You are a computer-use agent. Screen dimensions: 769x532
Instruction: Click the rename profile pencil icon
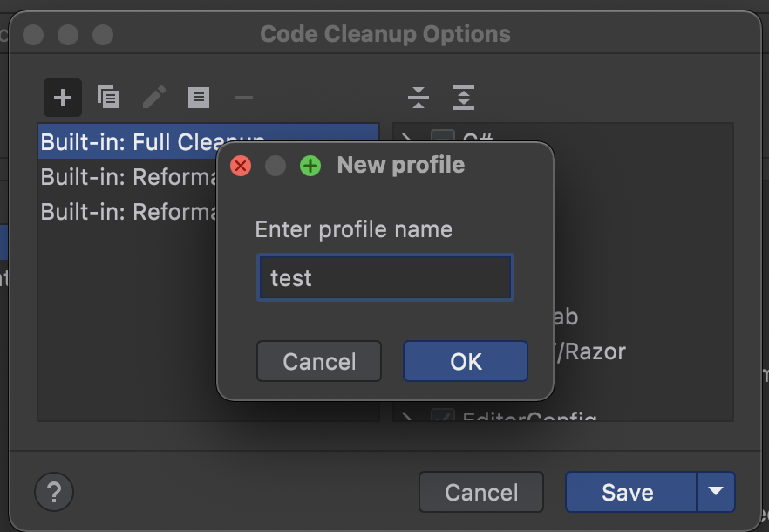[154, 97]
